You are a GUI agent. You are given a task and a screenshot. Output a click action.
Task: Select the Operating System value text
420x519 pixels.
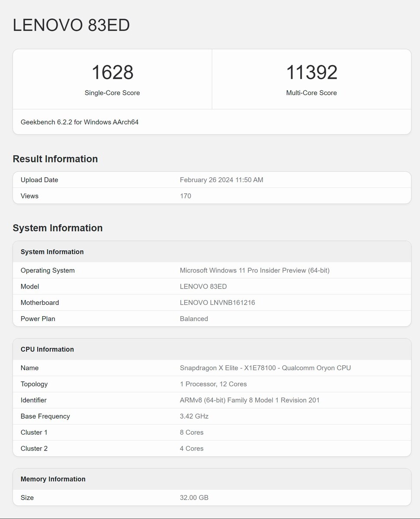click(255, 270)
